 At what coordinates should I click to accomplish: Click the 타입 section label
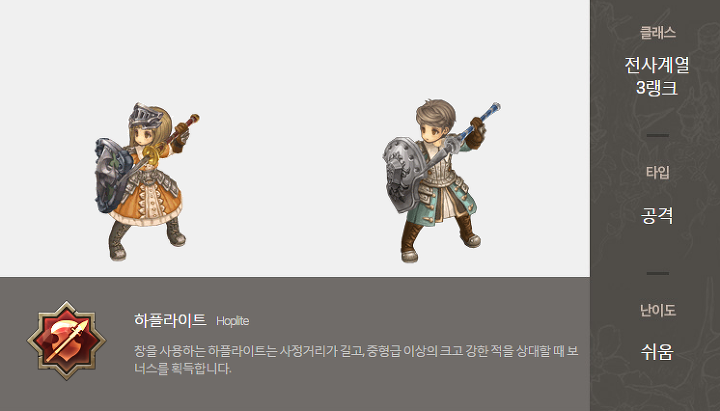[658, 173]
